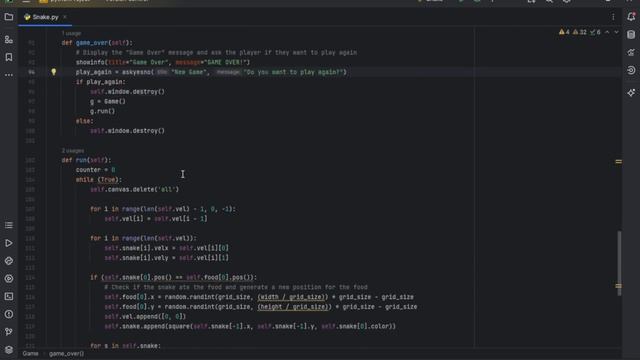
Task: Click the '1 usage' hint above game_over
Action: pyautogui.click(x=71, y=33)
